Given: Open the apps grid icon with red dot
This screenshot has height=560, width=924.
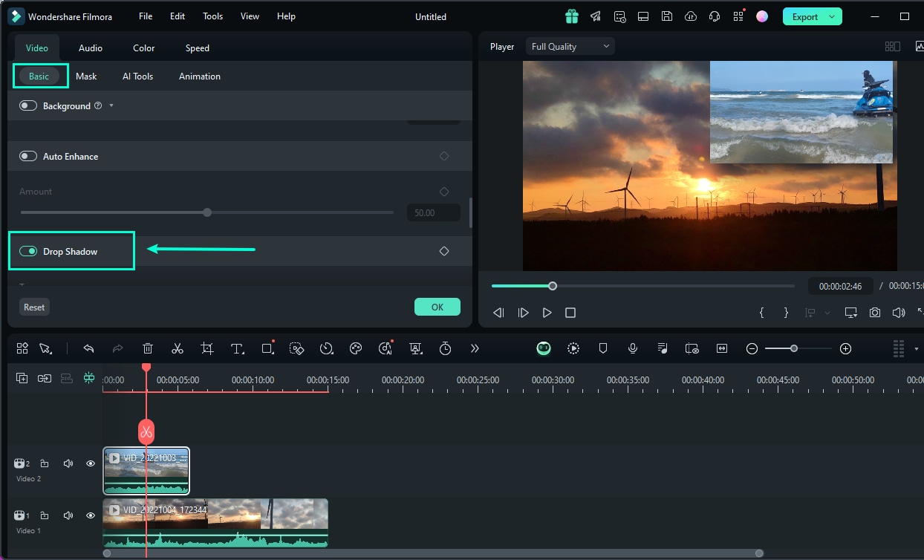Looking at the screenshot, I should click(738, 16).
